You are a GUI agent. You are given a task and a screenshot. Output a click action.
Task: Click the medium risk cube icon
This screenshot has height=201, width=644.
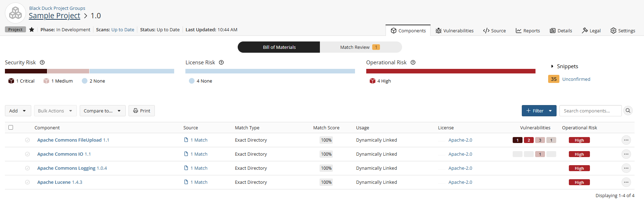(46, 81)
